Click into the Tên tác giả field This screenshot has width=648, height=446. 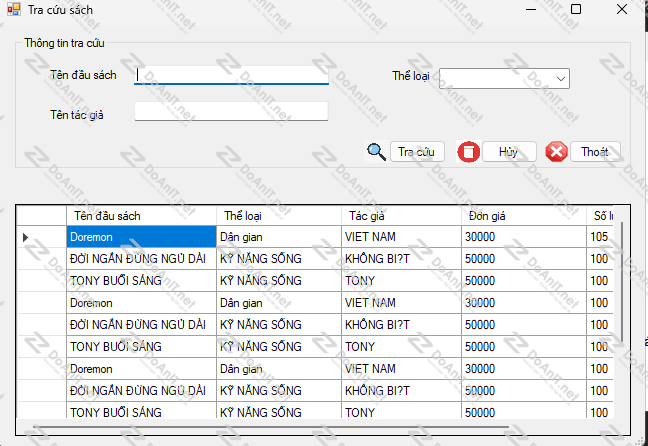231,111
